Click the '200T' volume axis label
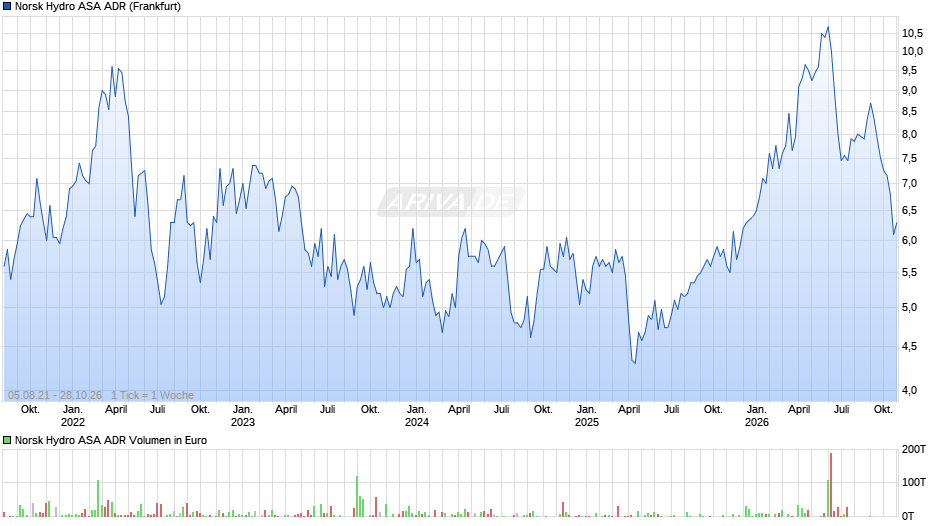Viewport: 940px width, 526px height. pos(914,449)
